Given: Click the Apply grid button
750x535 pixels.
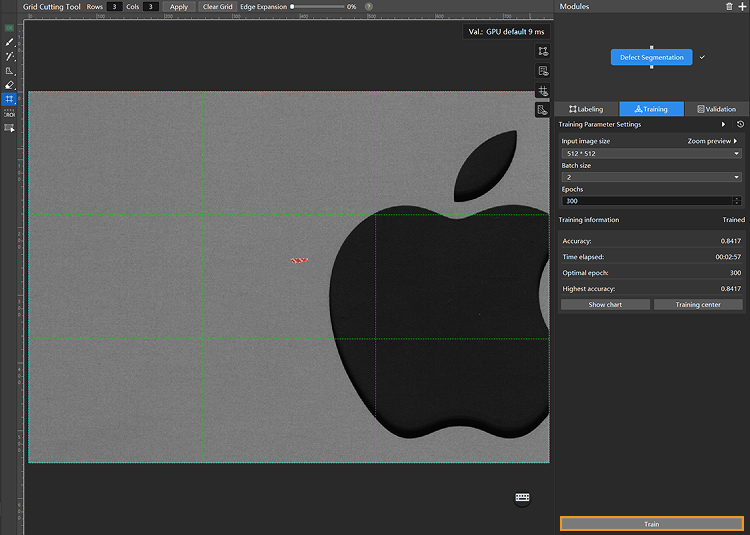Looking at the screenshot, I should point(179,7).
